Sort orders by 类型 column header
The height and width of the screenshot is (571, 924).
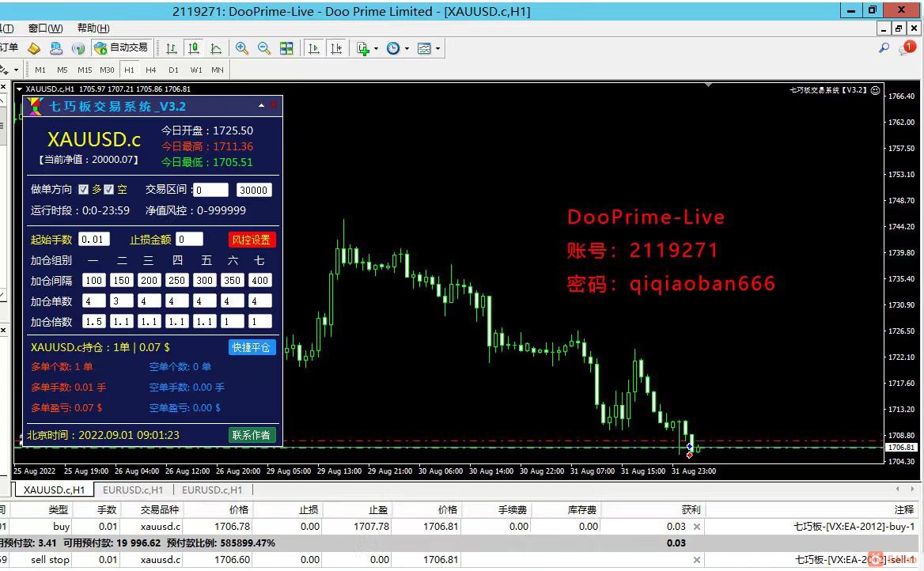pos(59,510)
